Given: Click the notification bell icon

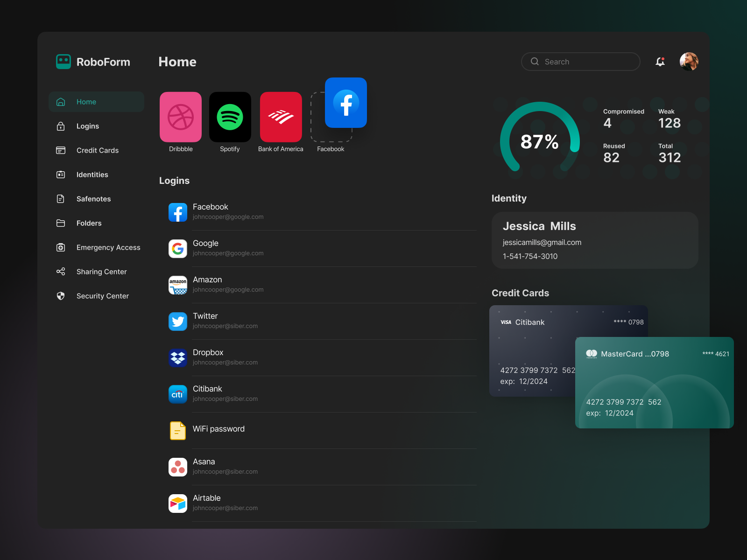Looking at the screenshot, I should point(660,62).
